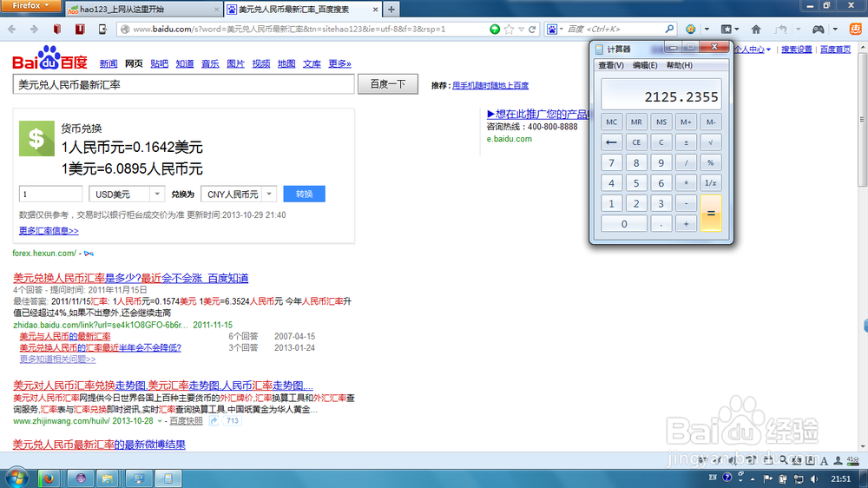Reload the page with the refresh icon
The image size is (868, 488).
pos(533,30)
